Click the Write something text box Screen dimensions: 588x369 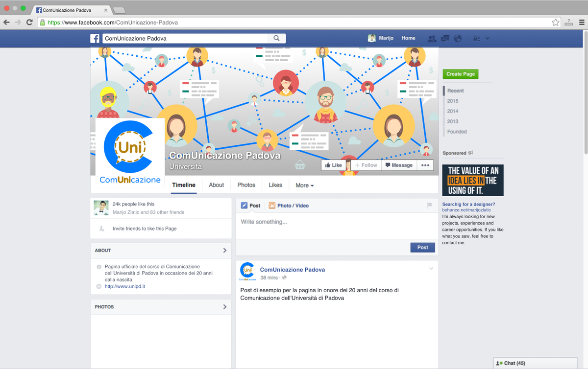(337, 225)
